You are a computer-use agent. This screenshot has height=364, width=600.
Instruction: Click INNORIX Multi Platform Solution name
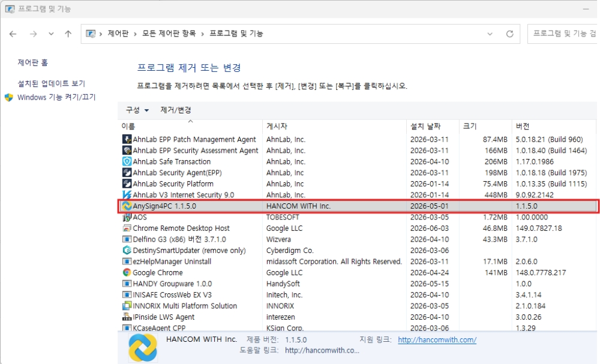pyautogui.click(x=185, y=306)
